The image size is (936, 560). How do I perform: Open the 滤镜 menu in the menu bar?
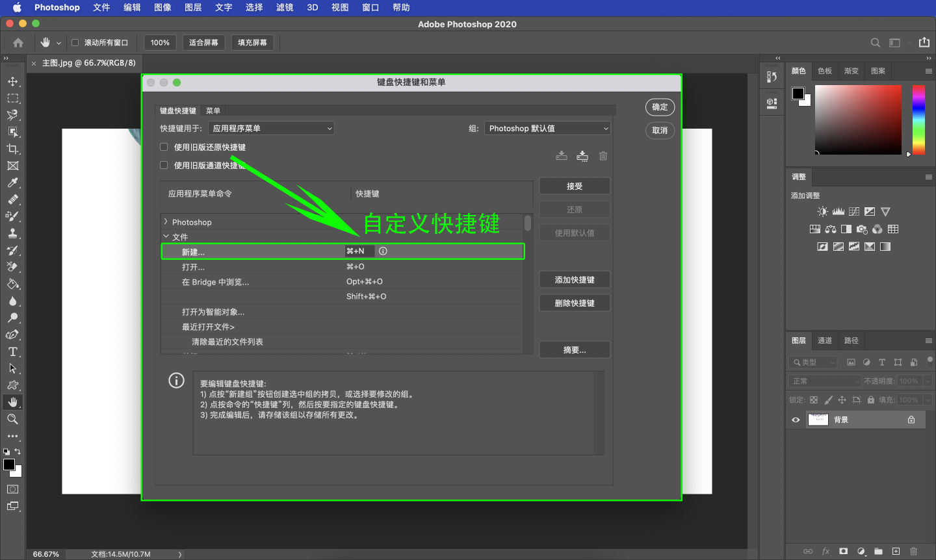284,8
